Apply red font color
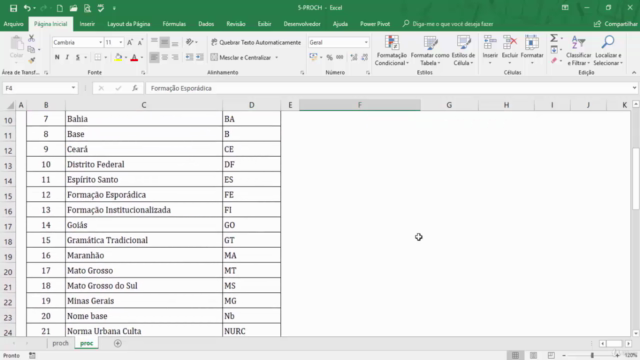The width and height of the screenshot is (640, 360). click(x=134, y=58)
